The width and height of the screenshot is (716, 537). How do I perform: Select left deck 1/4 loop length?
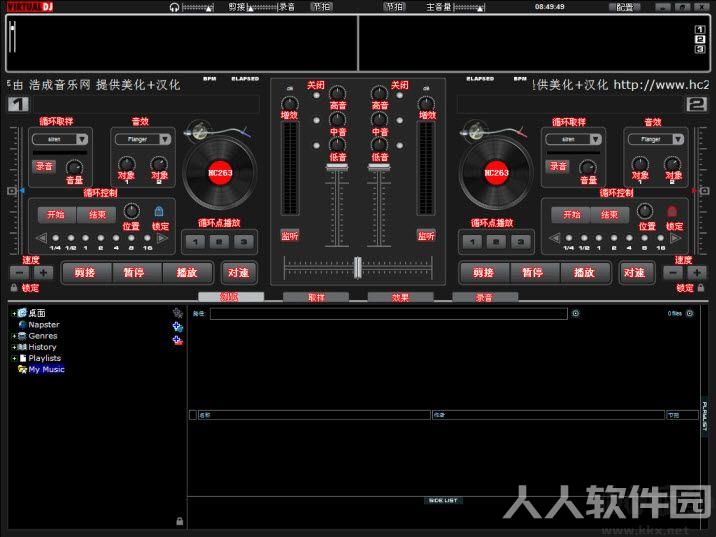(x=55, y=238)
